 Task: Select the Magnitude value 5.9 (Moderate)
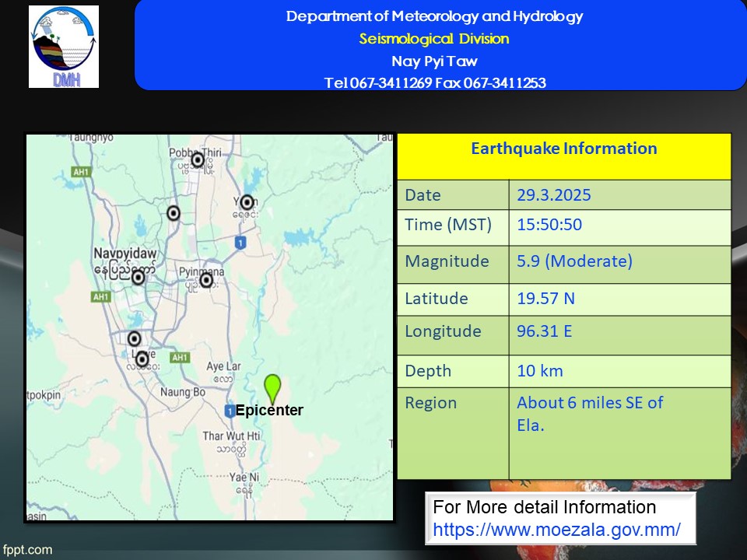click(574, 261)
